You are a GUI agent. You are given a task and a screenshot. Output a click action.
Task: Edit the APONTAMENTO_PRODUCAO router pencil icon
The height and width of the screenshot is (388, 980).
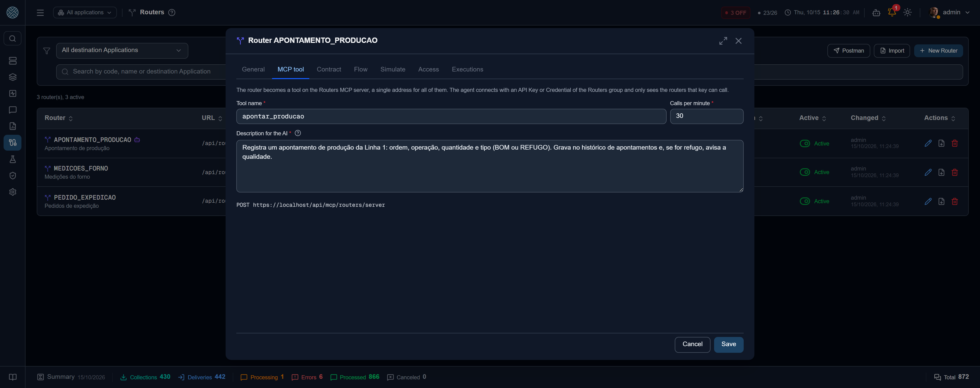click(928, 143)
